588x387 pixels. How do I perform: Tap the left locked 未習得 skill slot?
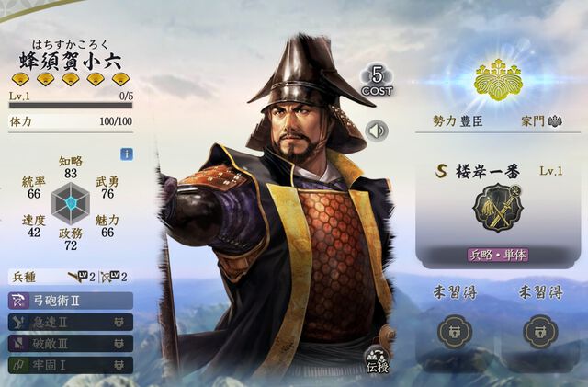pos(455,332)
